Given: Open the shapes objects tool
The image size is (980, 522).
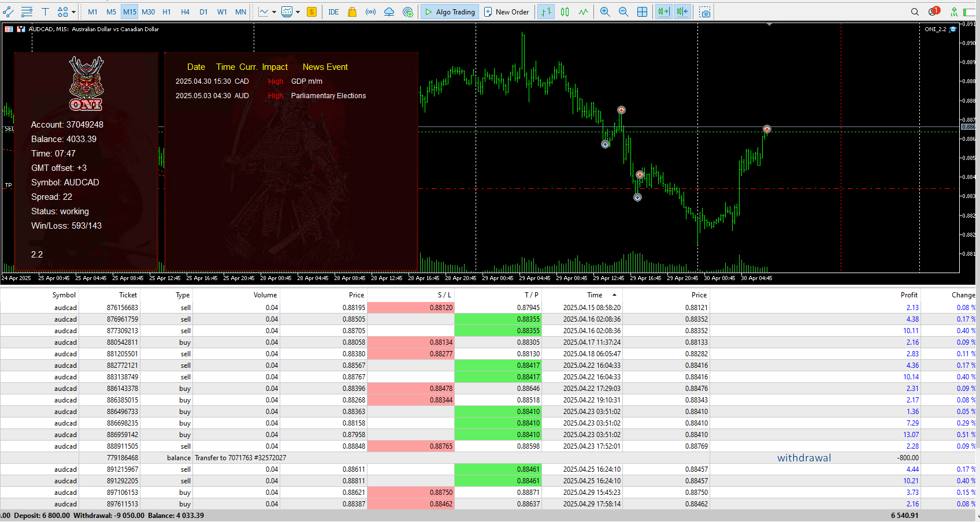Looking at the screenshot, I should (62, 12).
